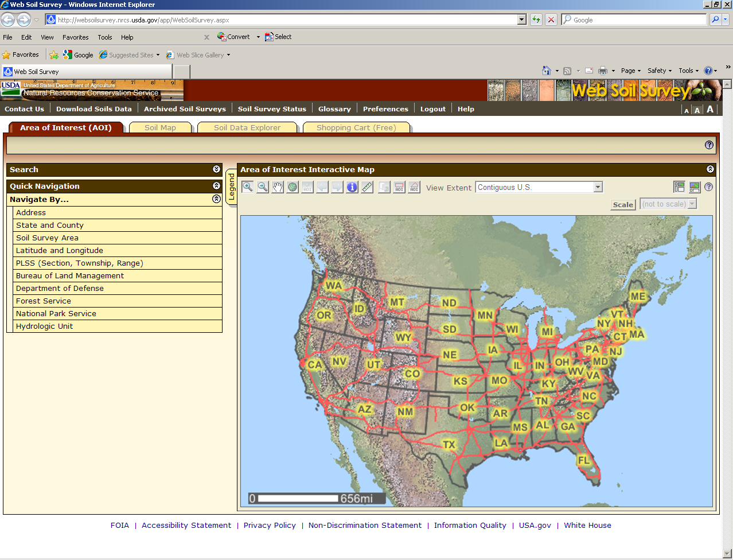The width and height of the screenshot is (733, 560).
Task: Click the next extent arrow tool
Action: point(337,187)
